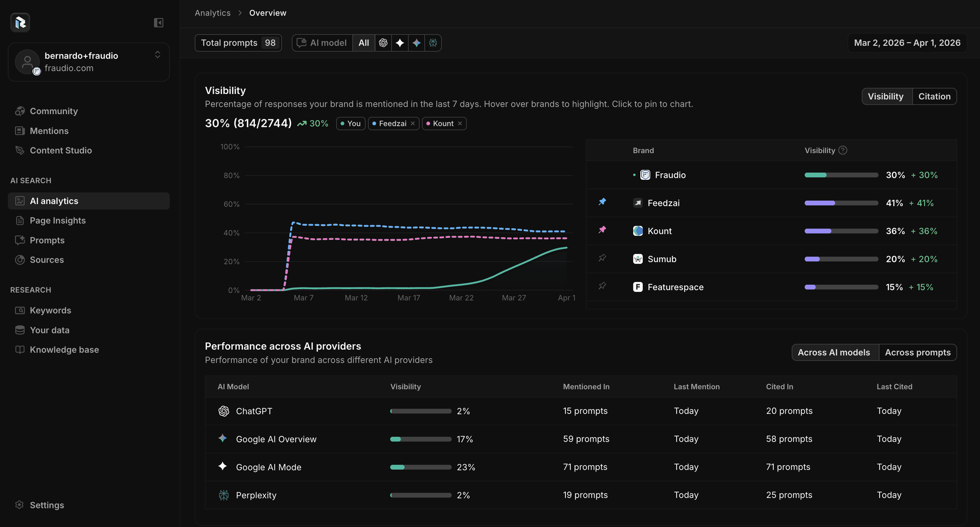Click the Cited In column header
This screenshot has height=527, width=980.
coord(779,387)
